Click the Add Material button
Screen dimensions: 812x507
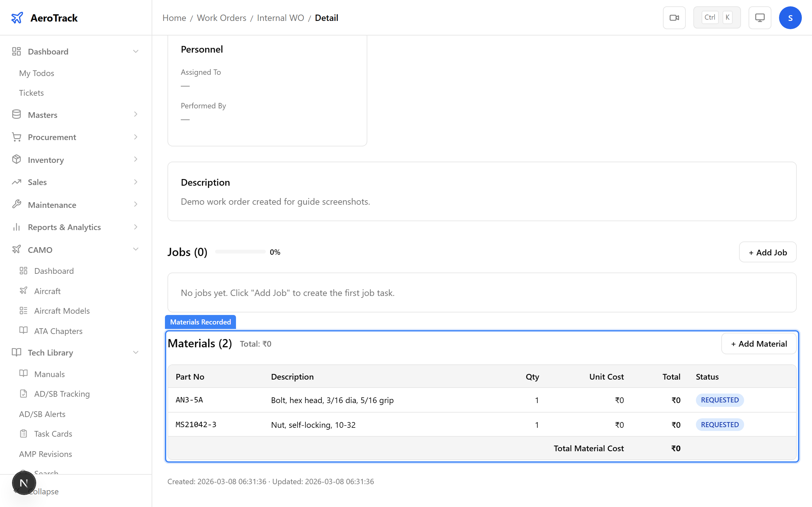coord(759,343)
